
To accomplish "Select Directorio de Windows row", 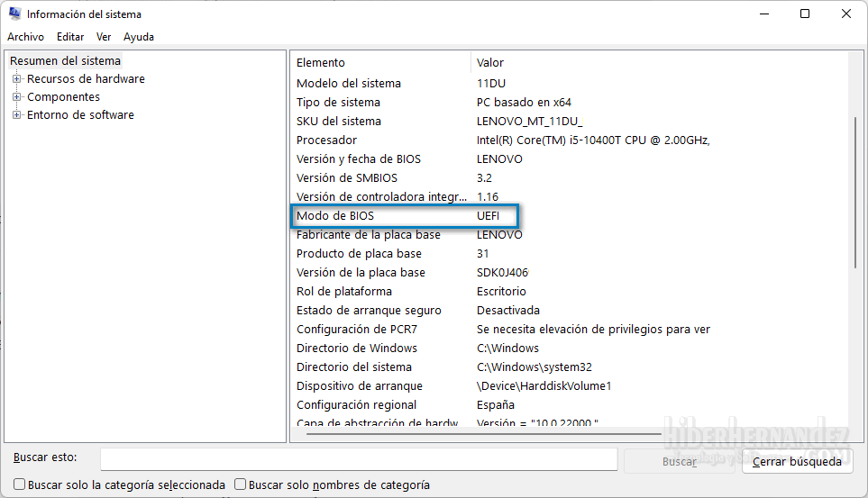I will (x=569, y=348).
